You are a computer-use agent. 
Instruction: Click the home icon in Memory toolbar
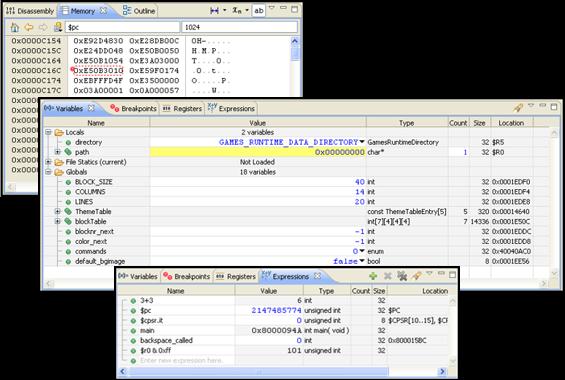[x=15, y=27]
